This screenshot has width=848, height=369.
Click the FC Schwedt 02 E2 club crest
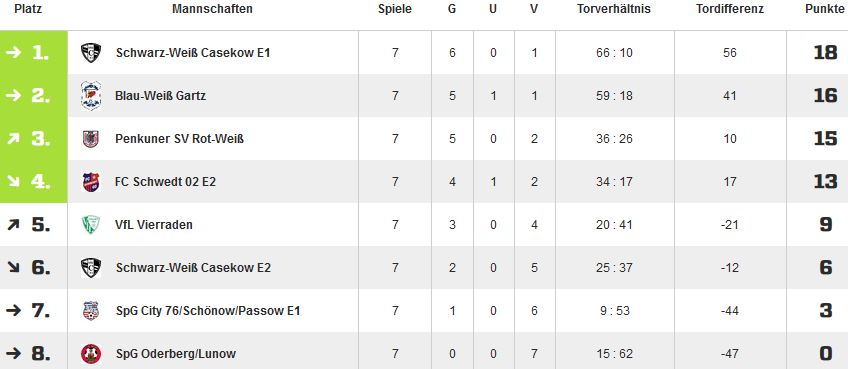coord(91,182)
